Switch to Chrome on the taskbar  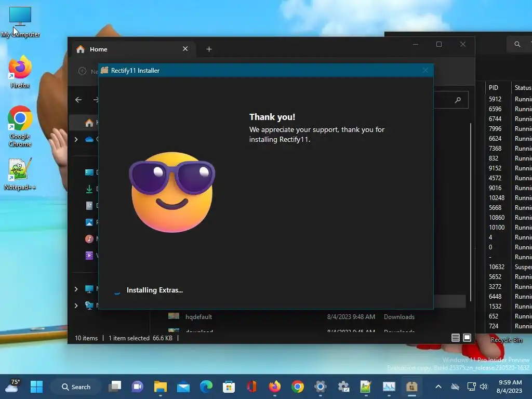coord(298,387)
